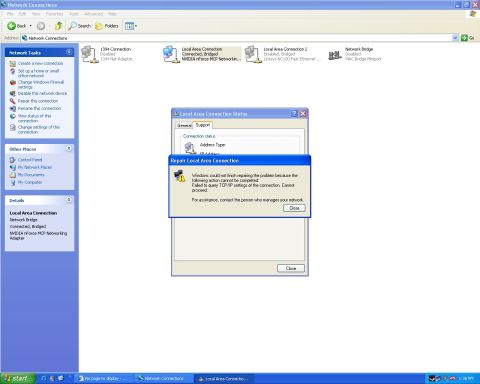This screenshot has width=480, height=384.
Task: Toggle the Folders pane button
Action: click(107, 26)
